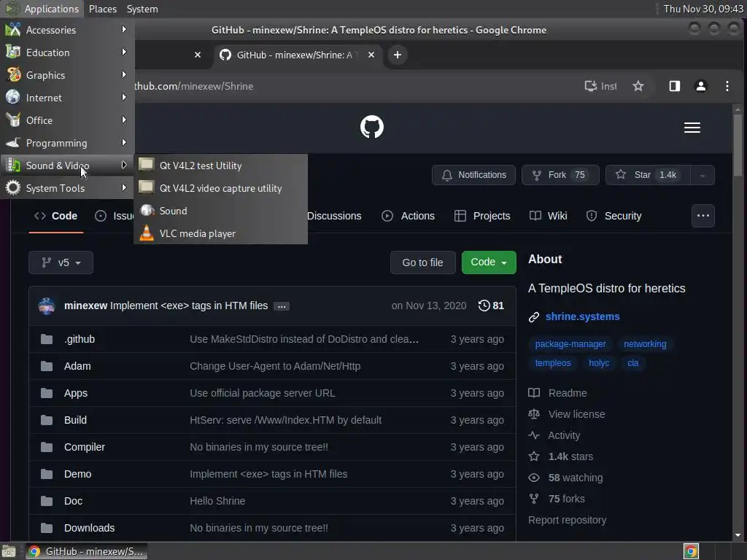Open the Demo folder
Image resolution: width=747 pixels, height=560 pixels.
coord(77,474)
